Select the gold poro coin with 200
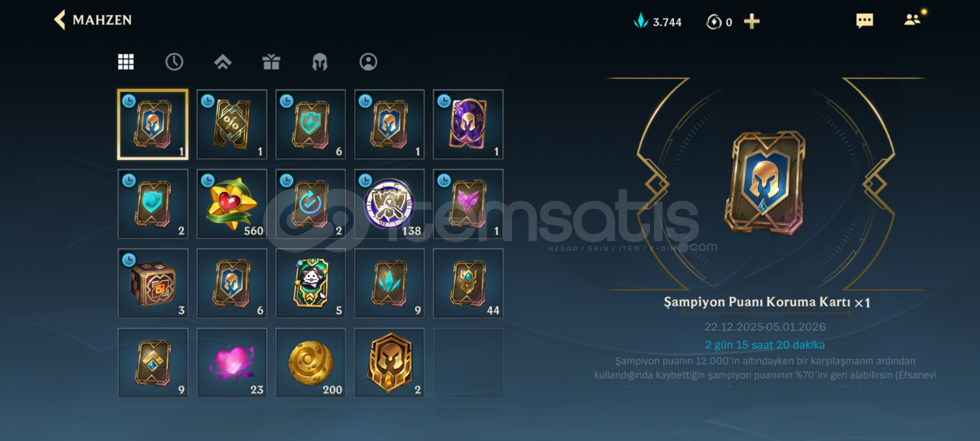Viewport: 980px width, 441px height. (x=311, y=363)
